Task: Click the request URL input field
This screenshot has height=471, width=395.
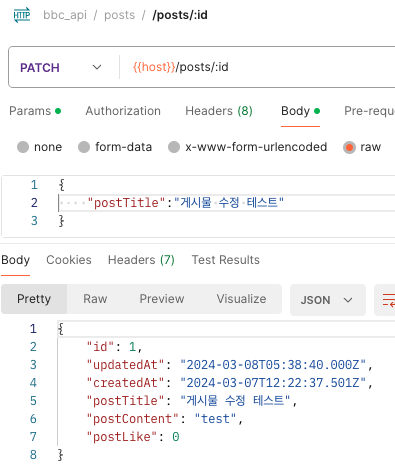Action: (x=258, y=67)
